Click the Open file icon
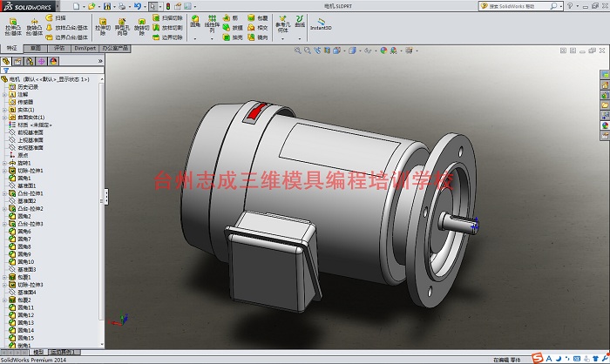The height and width of the screenshot is (364, 610). [x=91, y=6]
